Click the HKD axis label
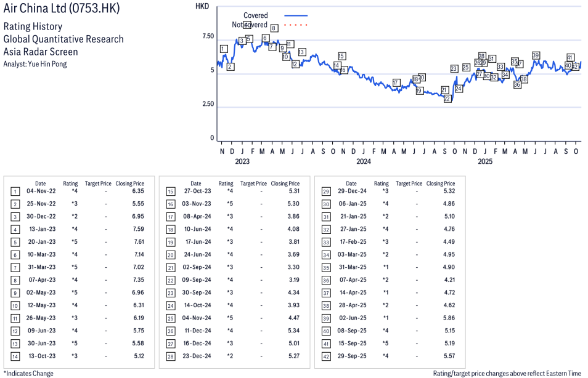The image size is (588, 378). tap(202, 6)
